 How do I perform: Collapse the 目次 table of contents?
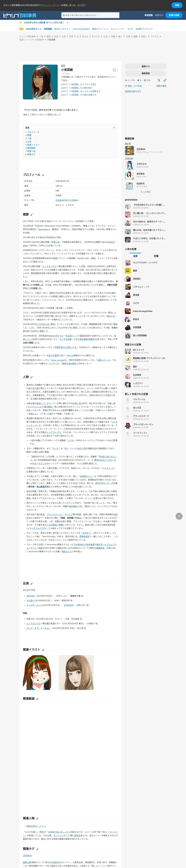coord(114,128)
